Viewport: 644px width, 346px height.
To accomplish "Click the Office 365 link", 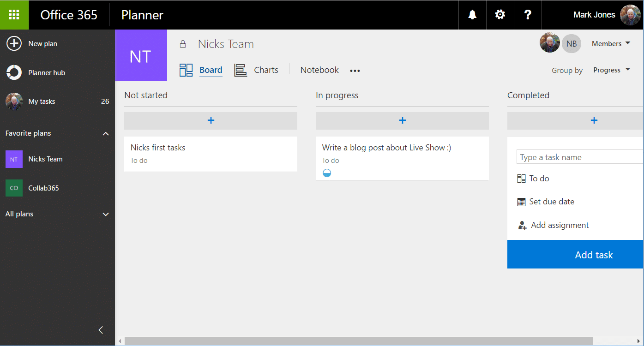I will coord(69,15).
